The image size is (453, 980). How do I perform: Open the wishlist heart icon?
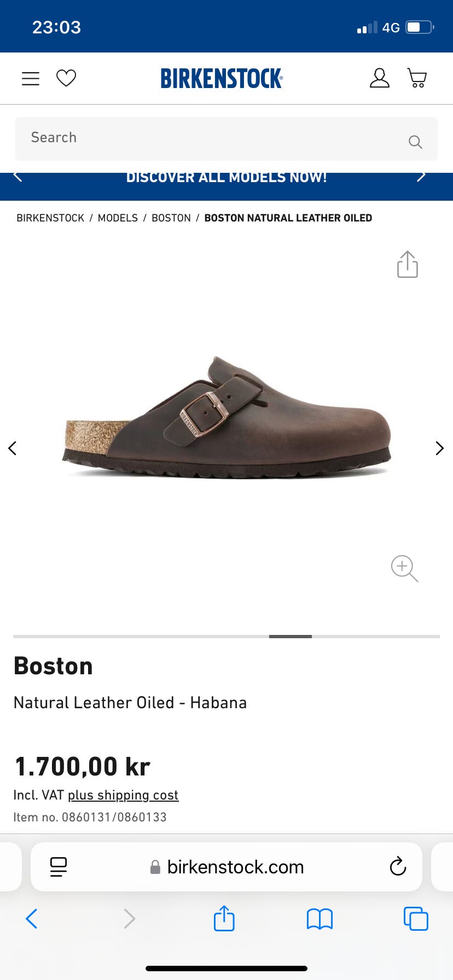66,78
